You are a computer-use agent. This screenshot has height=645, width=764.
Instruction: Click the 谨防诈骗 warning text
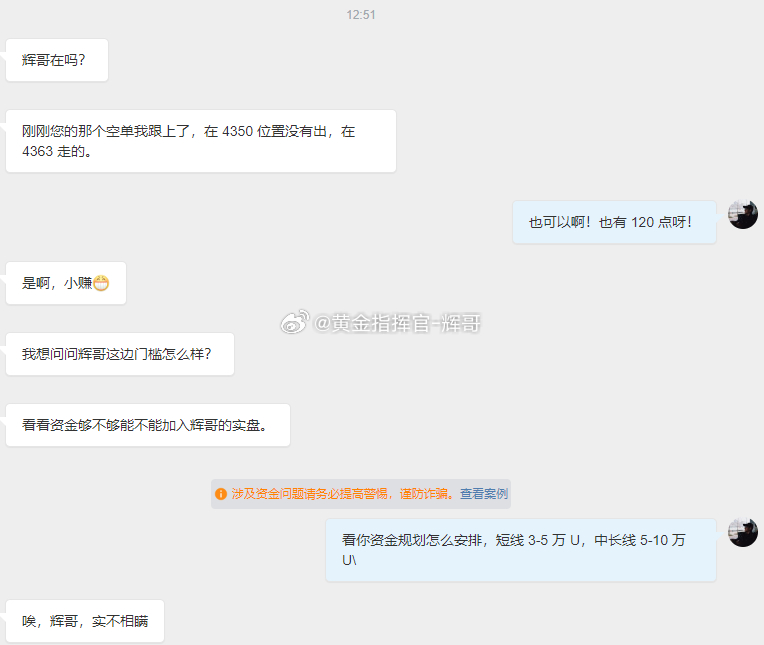click(423, 494)
